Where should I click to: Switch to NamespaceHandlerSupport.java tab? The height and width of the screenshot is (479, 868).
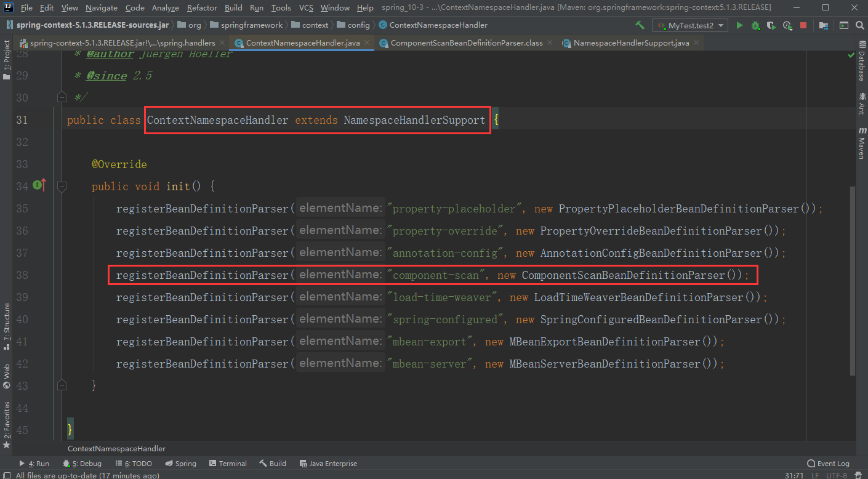tap(632, 43)
